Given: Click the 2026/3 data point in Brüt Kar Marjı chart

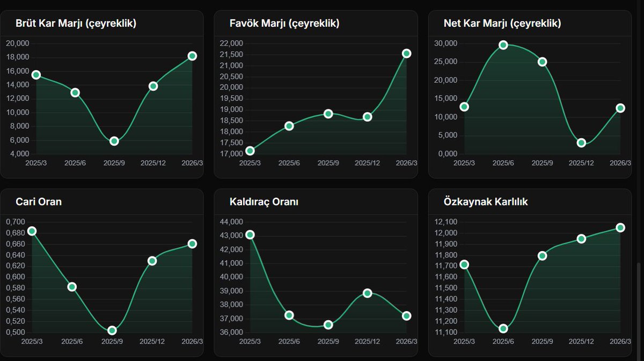Looking at the screenshot, I should (192, 56).
